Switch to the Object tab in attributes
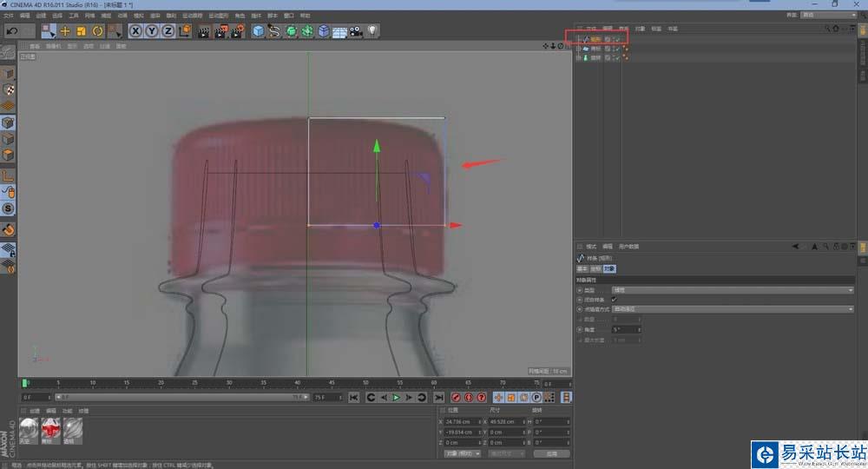The image size is (868, 469). pos(609,268)
